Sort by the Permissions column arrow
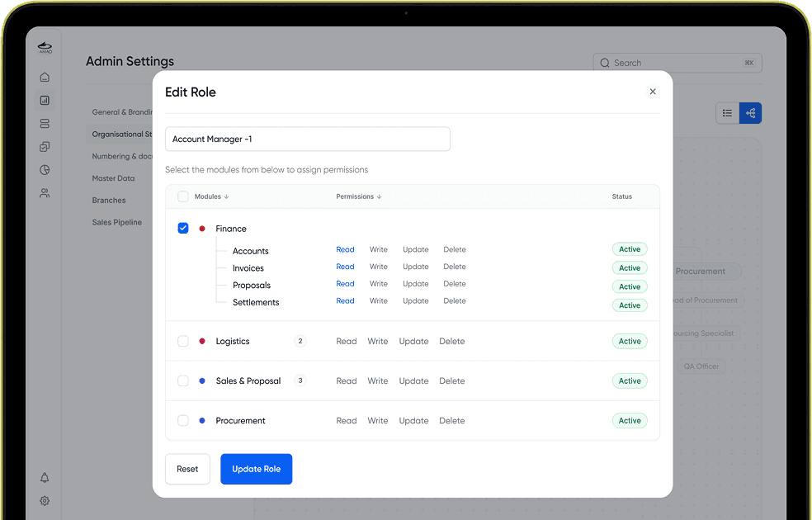This screenshot has width=812, height=520. click(x=379, y=196)
